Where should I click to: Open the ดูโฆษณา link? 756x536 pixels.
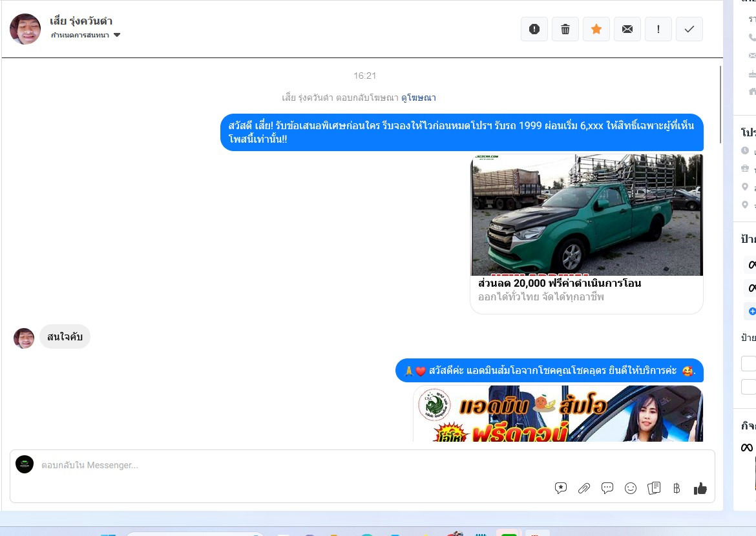pyautogui.click(x=418, y=98)
